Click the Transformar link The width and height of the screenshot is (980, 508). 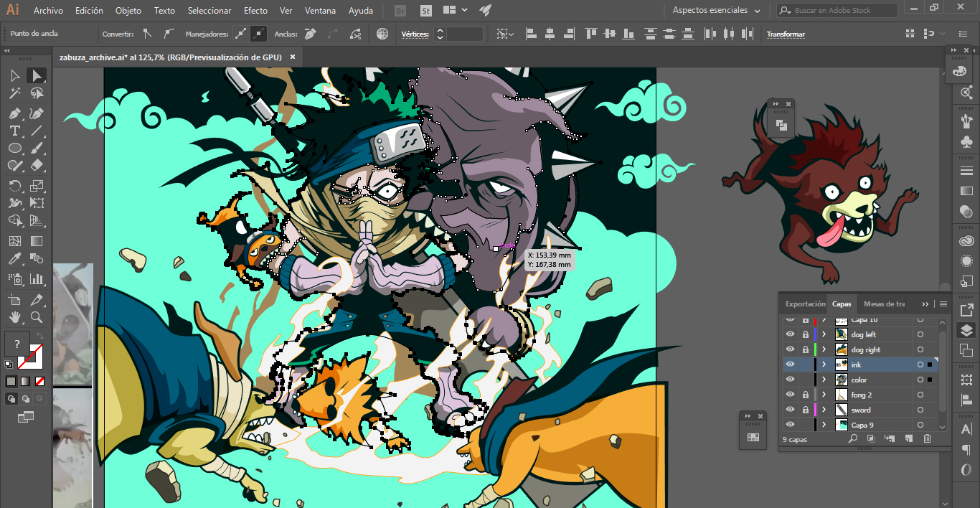786,34
